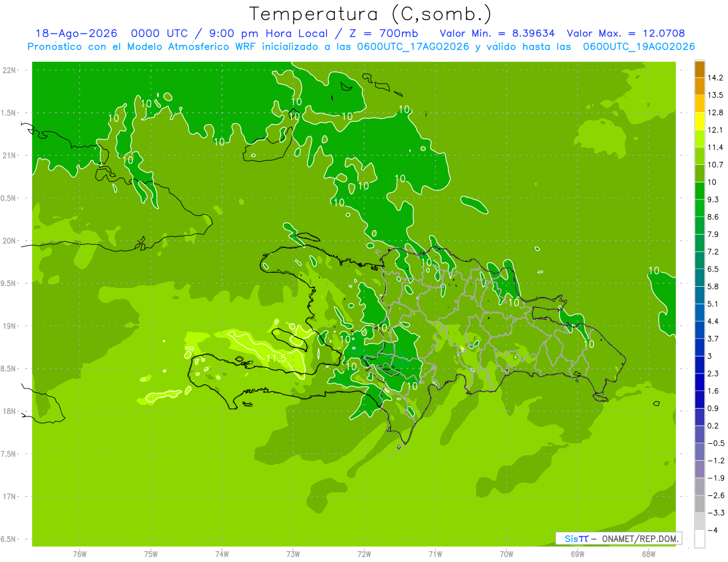The image size is (728, 562).
Task: Click the '7.9' colorbar label
Action: click(x=713, y=234)
